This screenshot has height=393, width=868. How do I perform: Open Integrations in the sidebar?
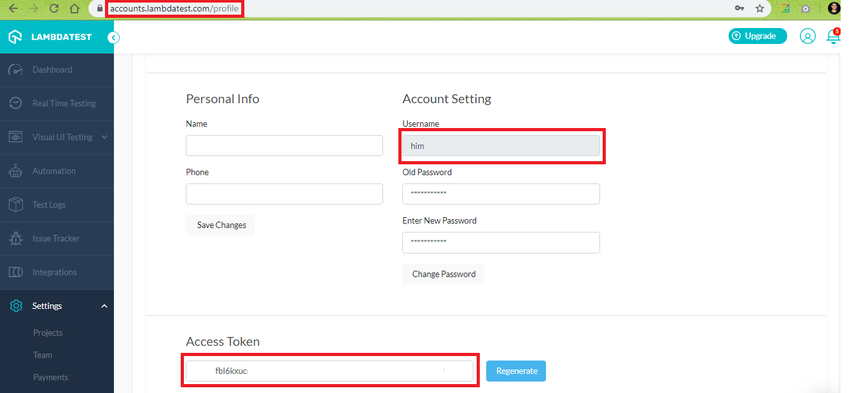54,273
